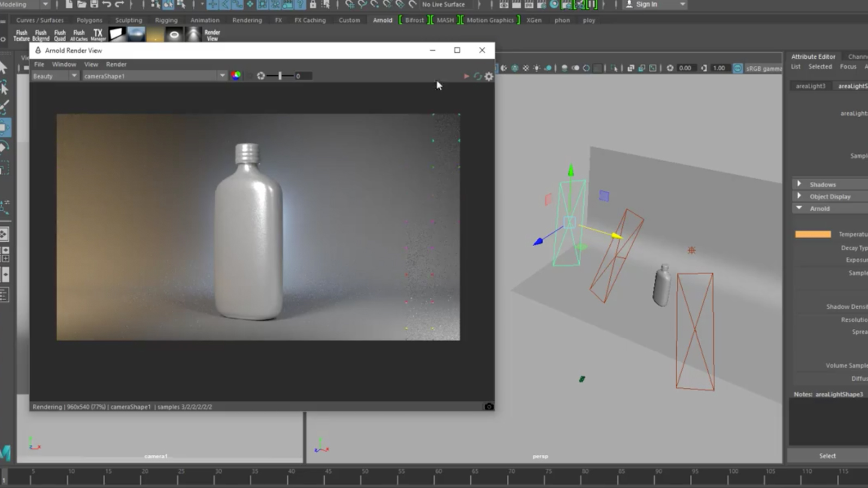Toggle the viewport color management button

(x=737, y=68)
